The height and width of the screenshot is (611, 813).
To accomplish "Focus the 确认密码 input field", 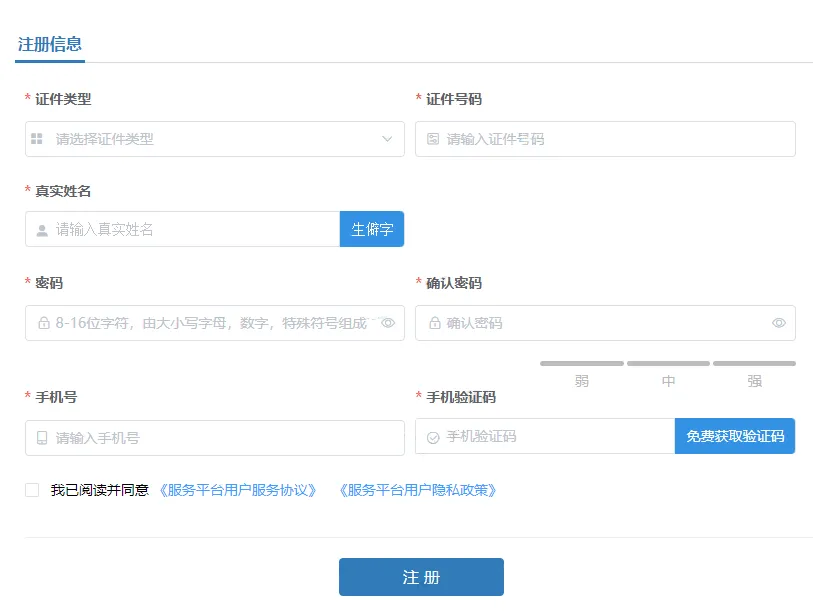I will point(605,323).
